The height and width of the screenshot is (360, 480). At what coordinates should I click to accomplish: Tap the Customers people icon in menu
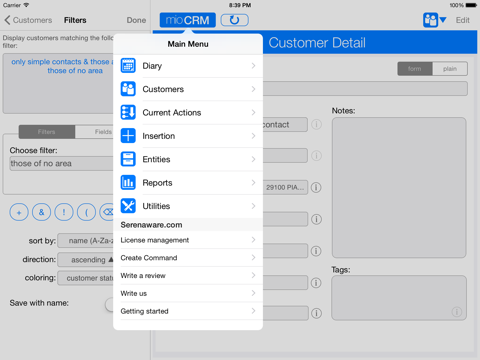(x=128, y=89)
